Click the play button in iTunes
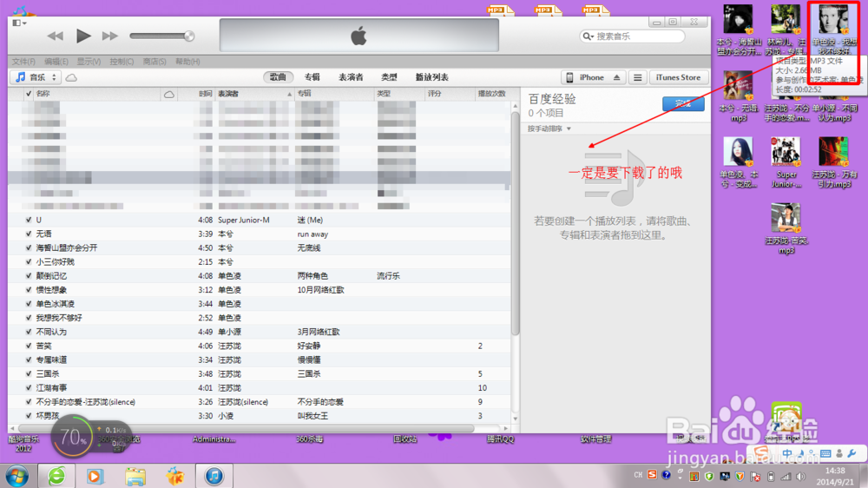This screenshot has height=488, width=868. tap(83, 36)
